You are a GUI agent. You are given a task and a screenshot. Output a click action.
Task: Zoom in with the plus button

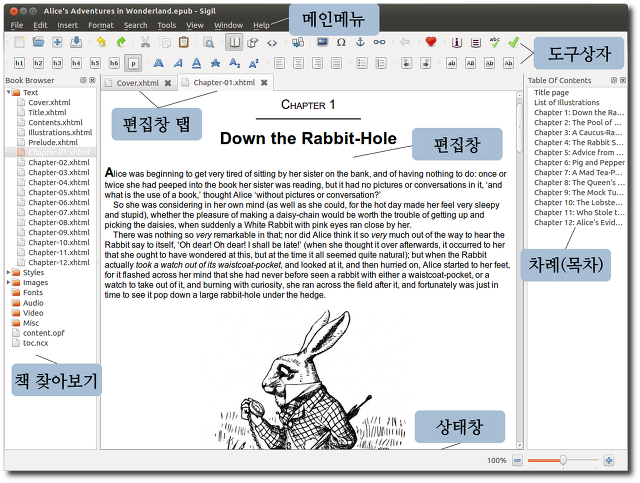click(609, 461)
